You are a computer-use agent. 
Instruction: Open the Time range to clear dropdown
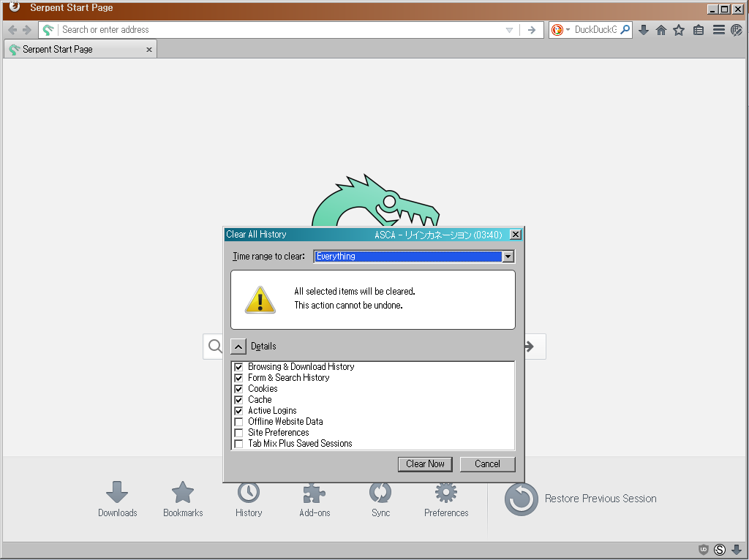[x=414, y=257]
